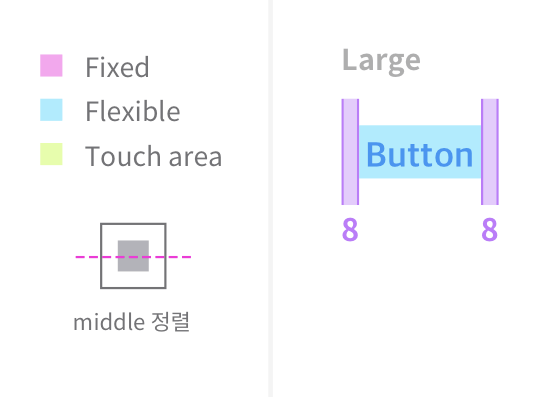Select the Flexible legend label
The image size is (559, 397).
[133, 111]
